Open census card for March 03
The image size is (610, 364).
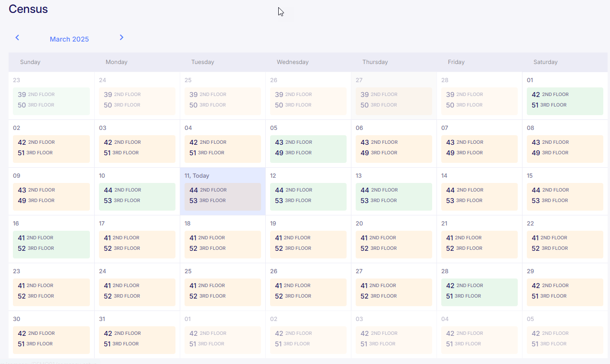pyautogui.click(x=137, y=149)
